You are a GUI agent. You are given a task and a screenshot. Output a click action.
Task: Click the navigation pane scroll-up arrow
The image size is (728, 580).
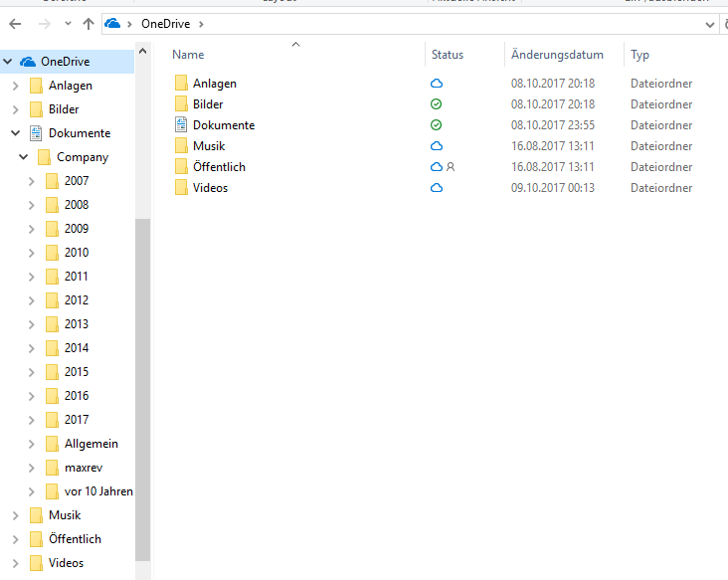[x=143, y=51]
